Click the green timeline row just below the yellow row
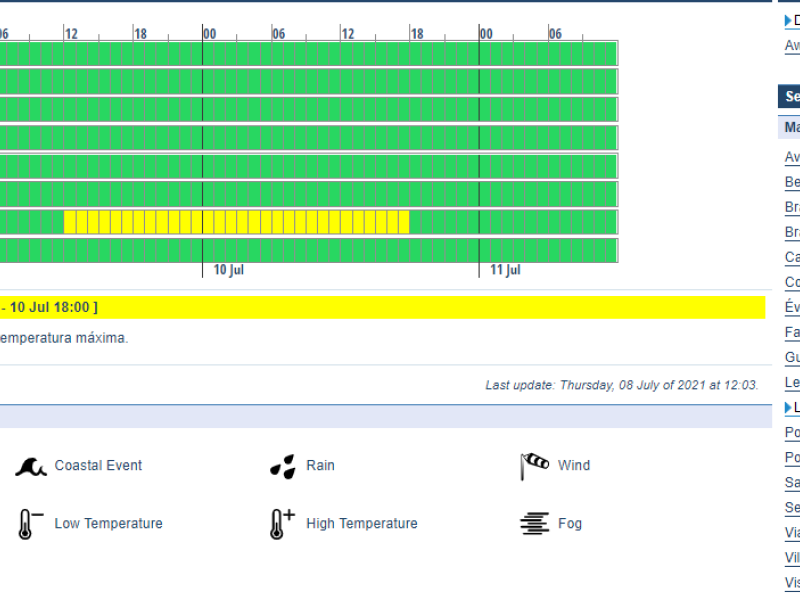 pyautogui.click(x=309, y=251)
